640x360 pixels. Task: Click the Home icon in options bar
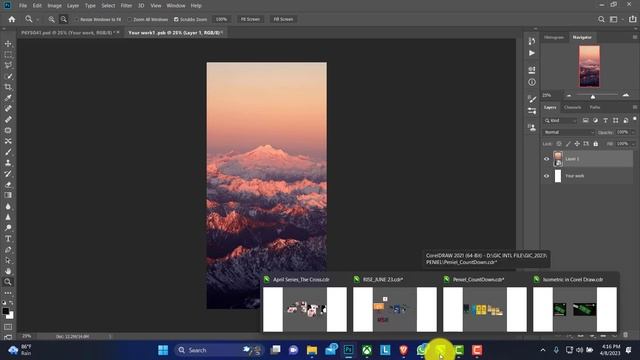(x=12, y=19)
